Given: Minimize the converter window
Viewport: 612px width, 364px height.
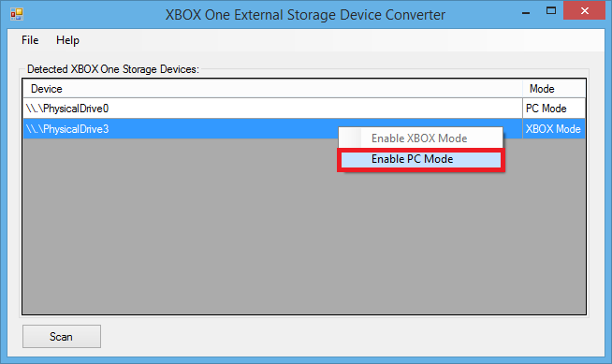Looking at the screenshot, I should (526, 11).
